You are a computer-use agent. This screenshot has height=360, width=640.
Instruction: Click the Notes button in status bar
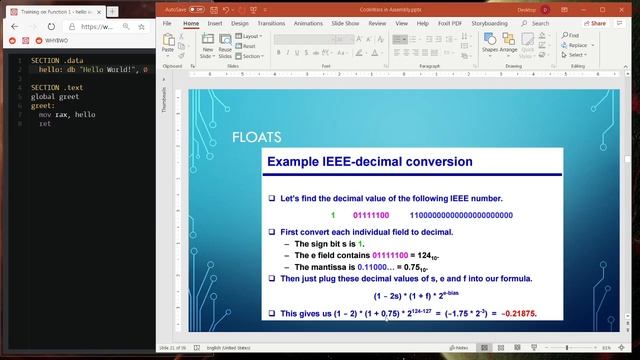point(459,348)
